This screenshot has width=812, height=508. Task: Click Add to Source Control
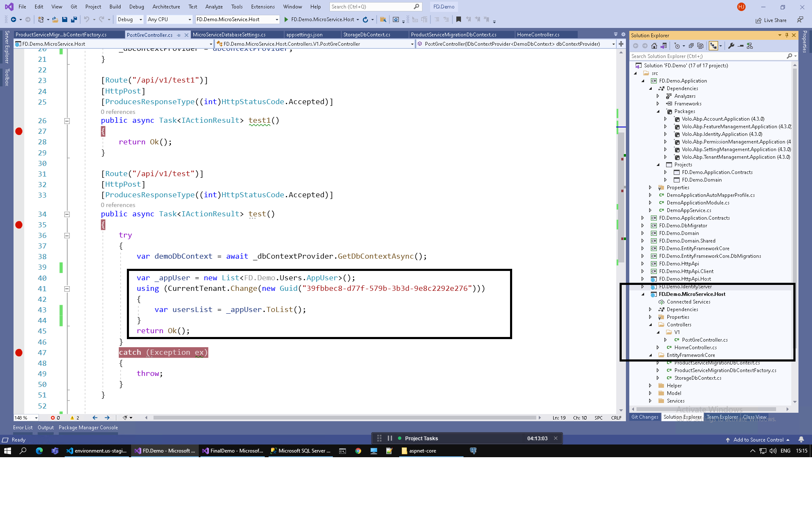pos(758,440)
